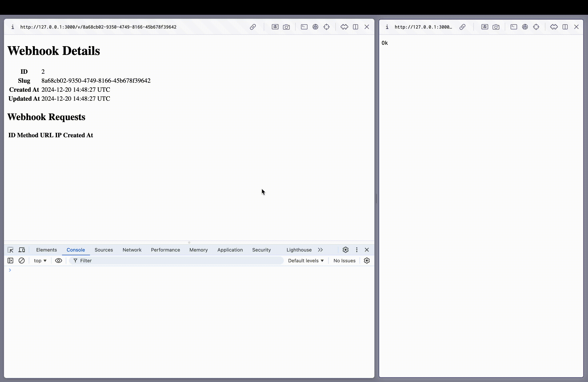Open the top context dropdown
Viewport: 588px width, 382px height.
point(40,261)
